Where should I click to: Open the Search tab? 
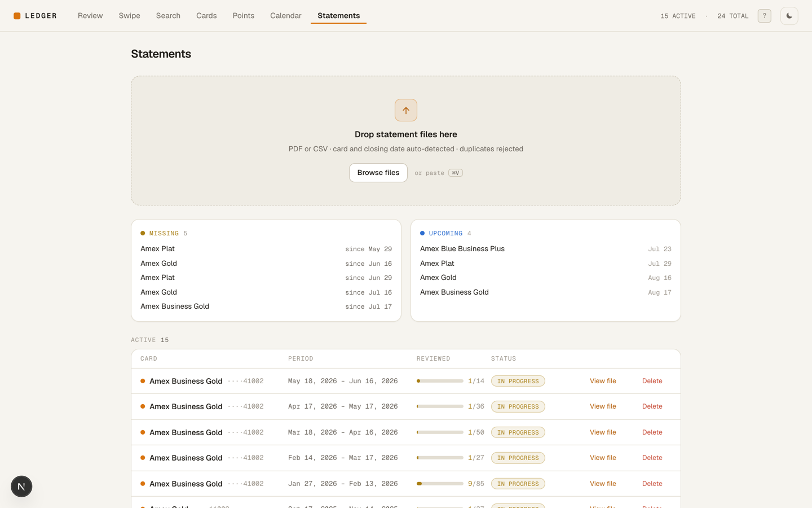coord(168,16)
